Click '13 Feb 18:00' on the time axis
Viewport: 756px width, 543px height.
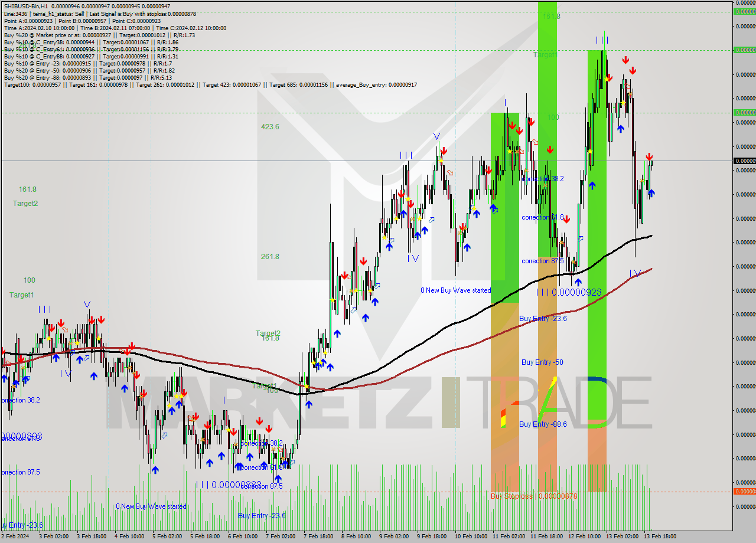point(660,537)
